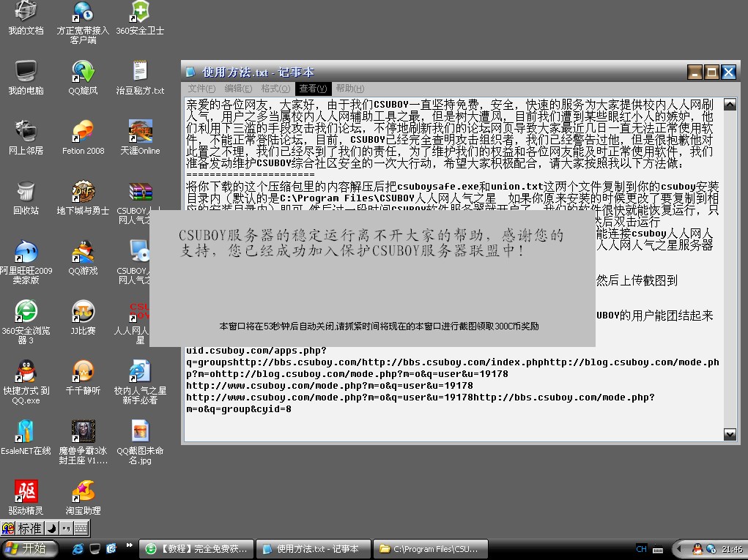Viewport: 748px width, 560px height.
Task: Close the 使用方法.txt Notepad window
Action: tap(728, 72)
